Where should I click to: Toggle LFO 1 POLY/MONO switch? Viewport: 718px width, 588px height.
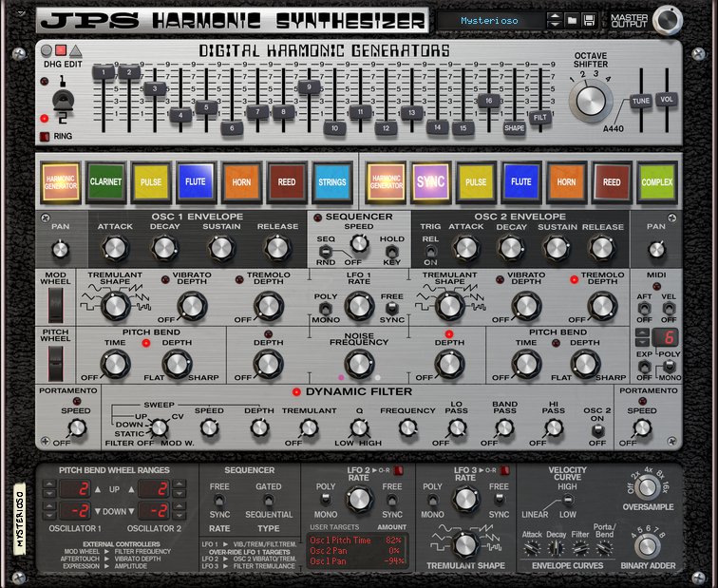(x=326, y=308)
